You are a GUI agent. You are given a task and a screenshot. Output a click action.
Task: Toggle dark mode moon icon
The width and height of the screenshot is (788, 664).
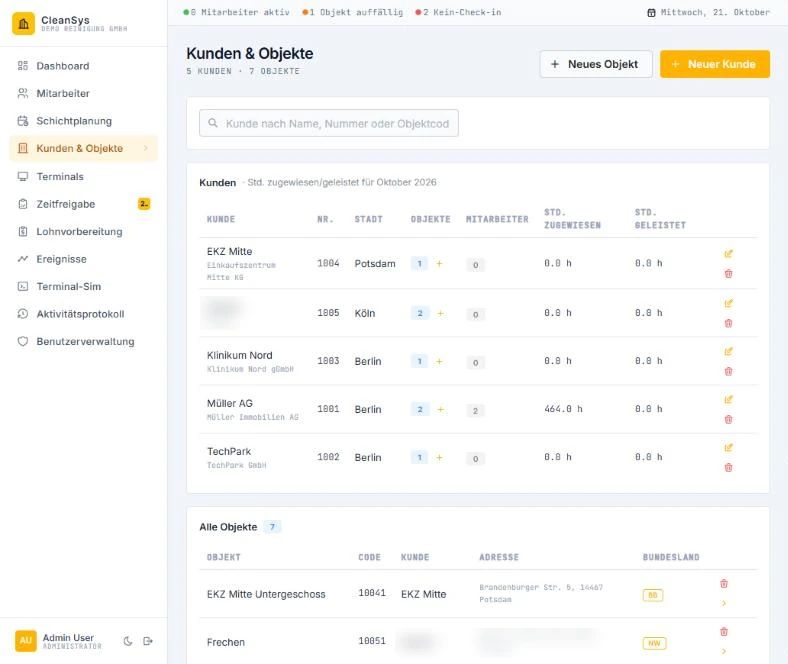pos(128,641)
